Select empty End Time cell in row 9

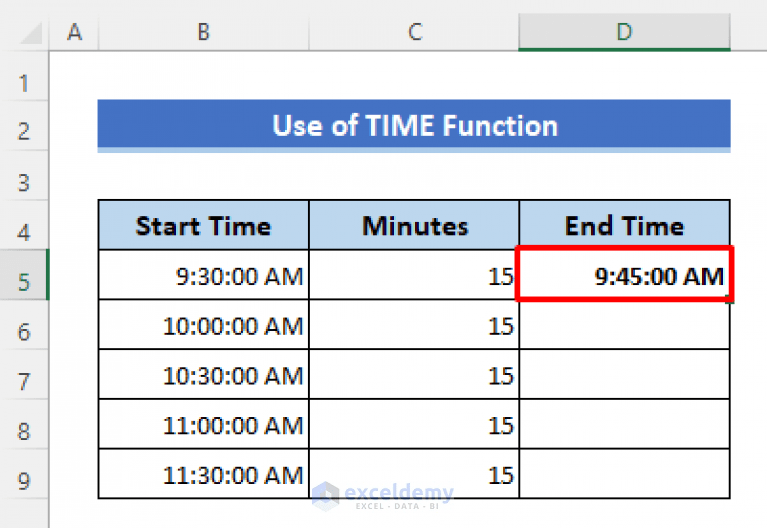click(x=624, y=474)
